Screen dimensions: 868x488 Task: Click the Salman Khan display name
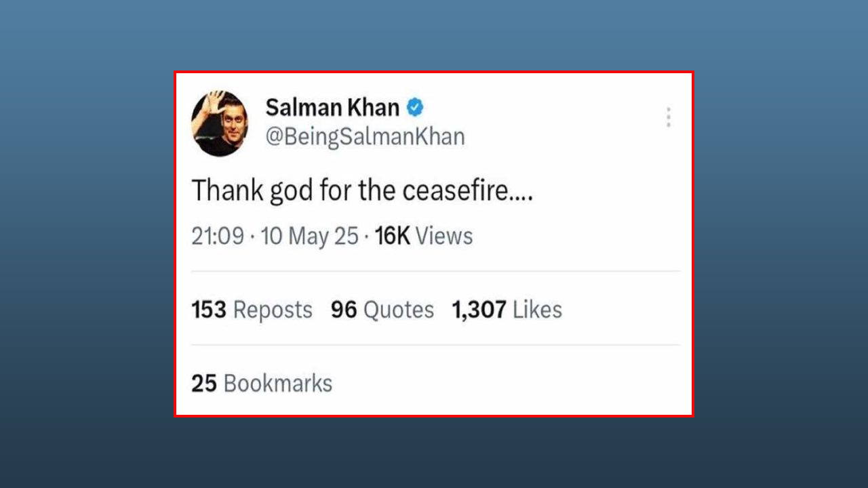[332, 107]
